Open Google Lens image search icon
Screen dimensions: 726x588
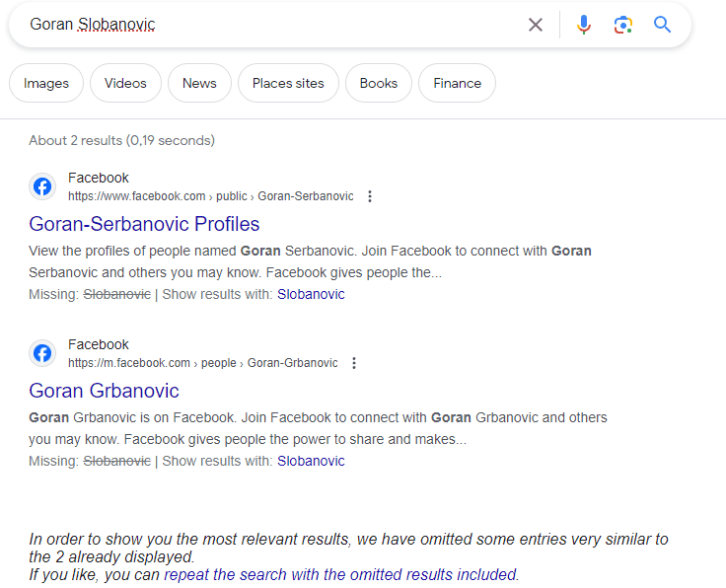pos(623,25)
